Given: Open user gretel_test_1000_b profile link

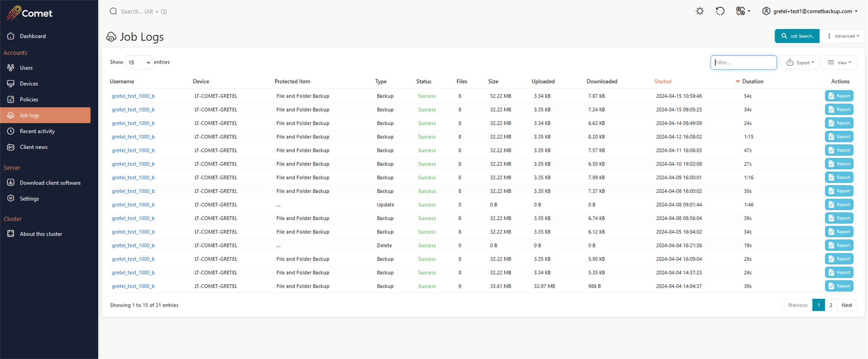Looking at the screenshot, I should coord(133,96).
